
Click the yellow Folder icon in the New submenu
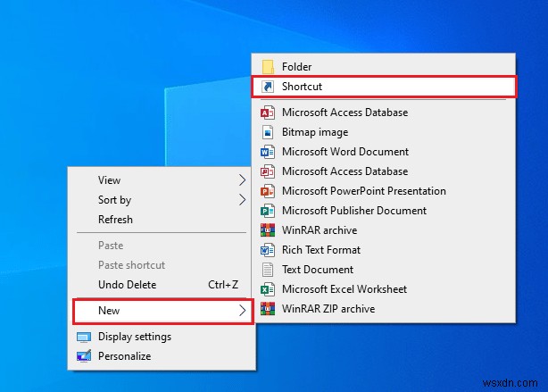coord(268,67)
